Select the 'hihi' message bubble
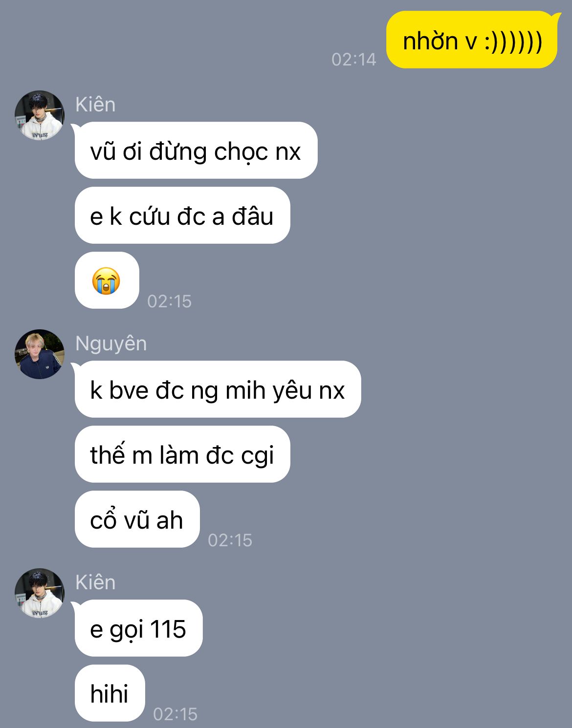The image size is (572, 728). pos(110,693)
